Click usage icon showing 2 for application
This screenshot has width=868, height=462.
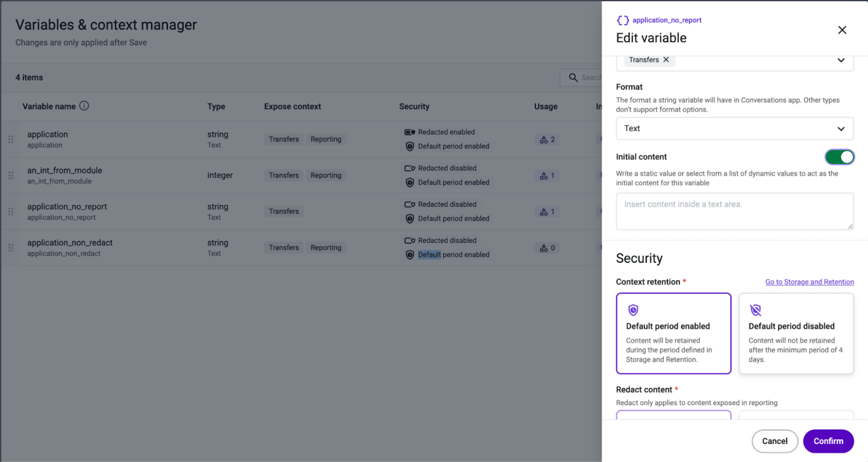[543, 139]
